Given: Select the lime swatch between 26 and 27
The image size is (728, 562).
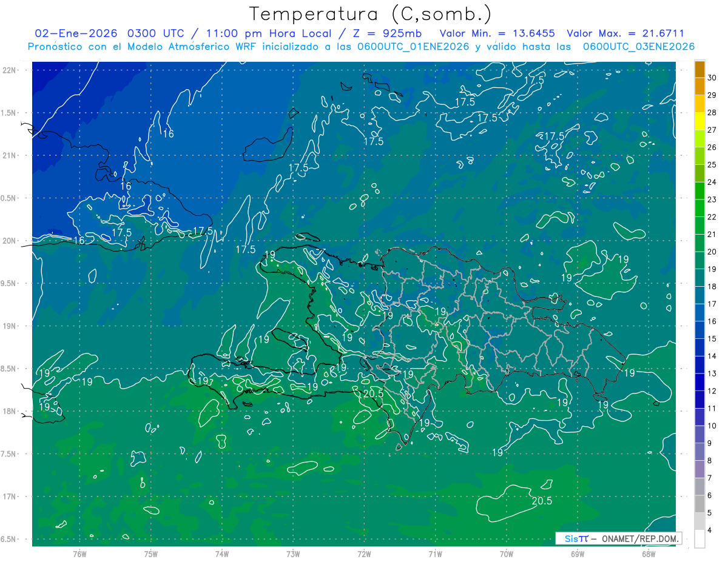Looking at the screenshot, I should pos(699,139).
